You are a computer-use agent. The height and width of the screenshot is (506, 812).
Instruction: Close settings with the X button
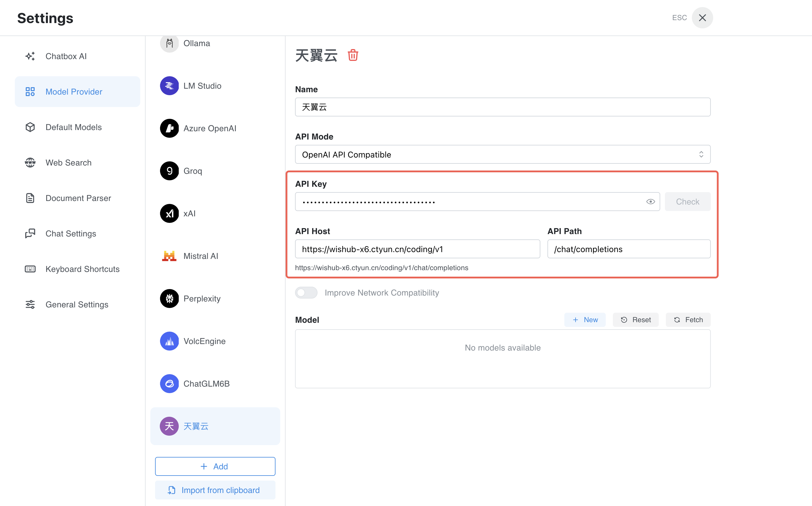(702, 18)
